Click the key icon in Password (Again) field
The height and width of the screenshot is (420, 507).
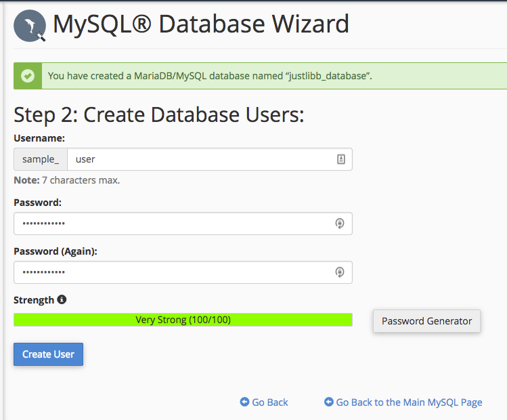(340, 272)
